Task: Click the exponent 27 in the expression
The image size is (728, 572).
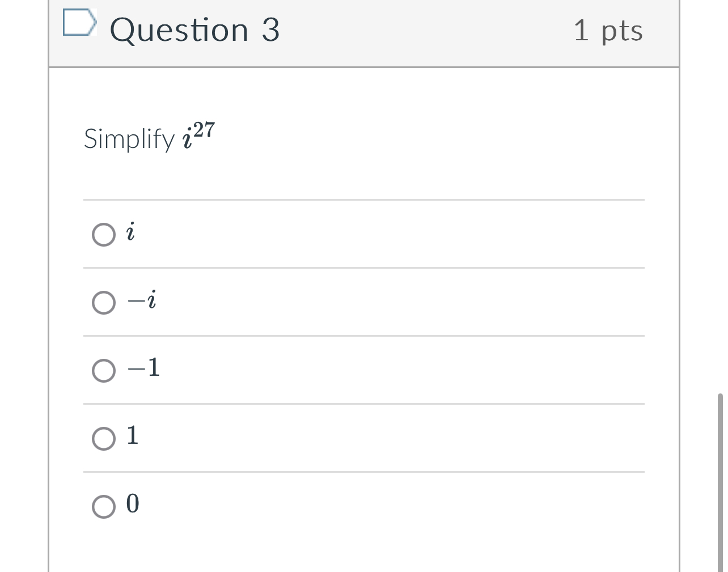Action: [204, 130]
